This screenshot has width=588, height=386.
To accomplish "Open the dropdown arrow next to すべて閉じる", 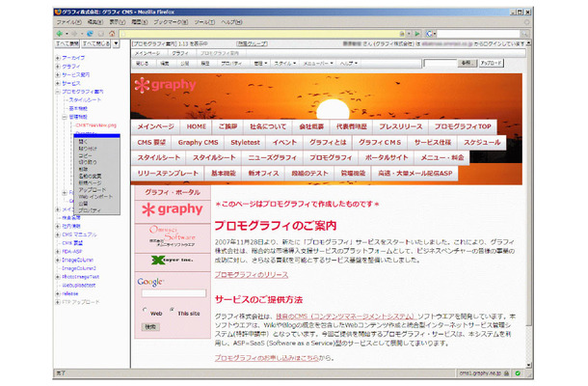I will coord(116,43).
